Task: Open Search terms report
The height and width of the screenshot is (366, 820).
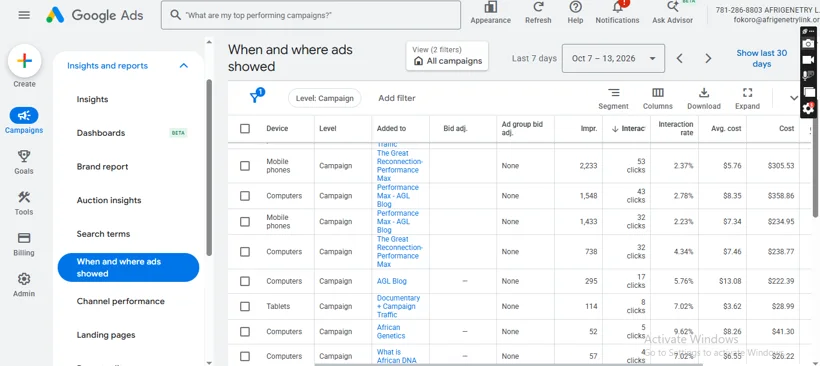Action: (x=103, y=234)
